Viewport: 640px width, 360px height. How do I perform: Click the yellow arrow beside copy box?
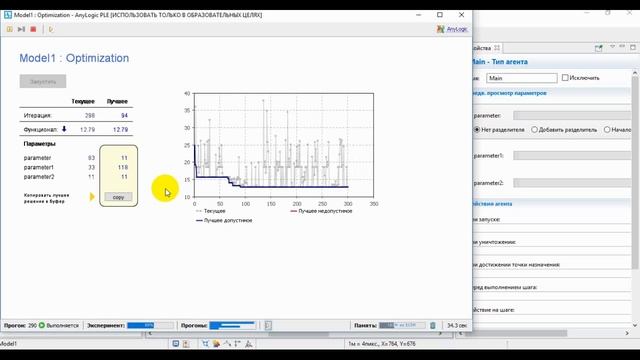click(x=92, y=197)
